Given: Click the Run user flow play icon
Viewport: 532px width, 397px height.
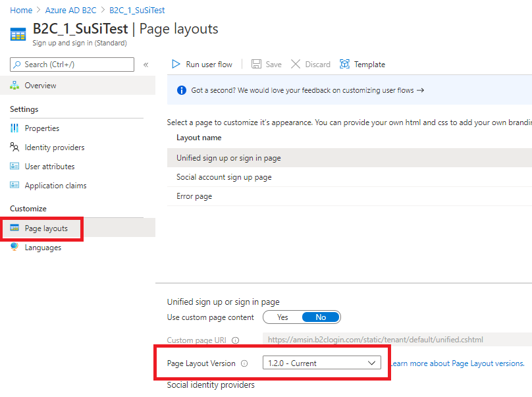Looking at the screenshot, I should tap(176, 64).
